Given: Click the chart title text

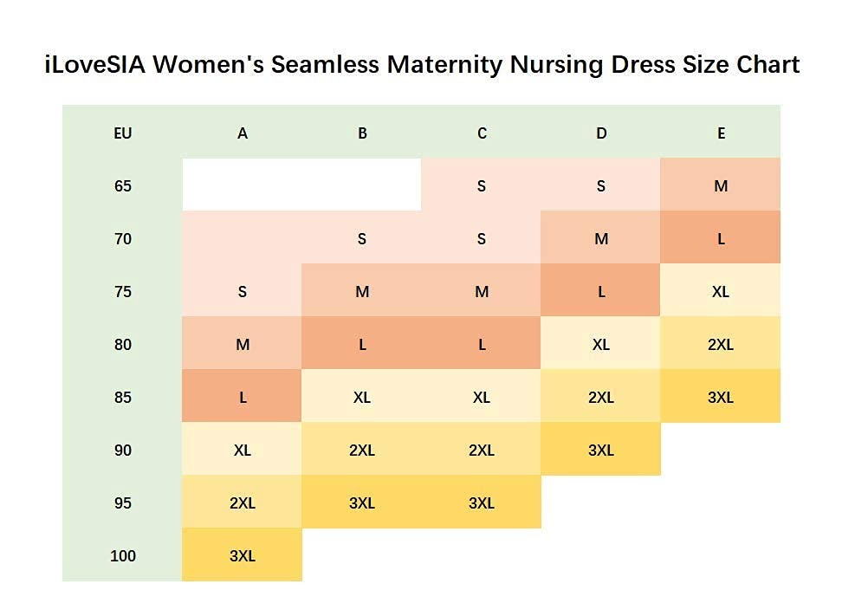Looking at the screenshot, I should click(422, 65).
